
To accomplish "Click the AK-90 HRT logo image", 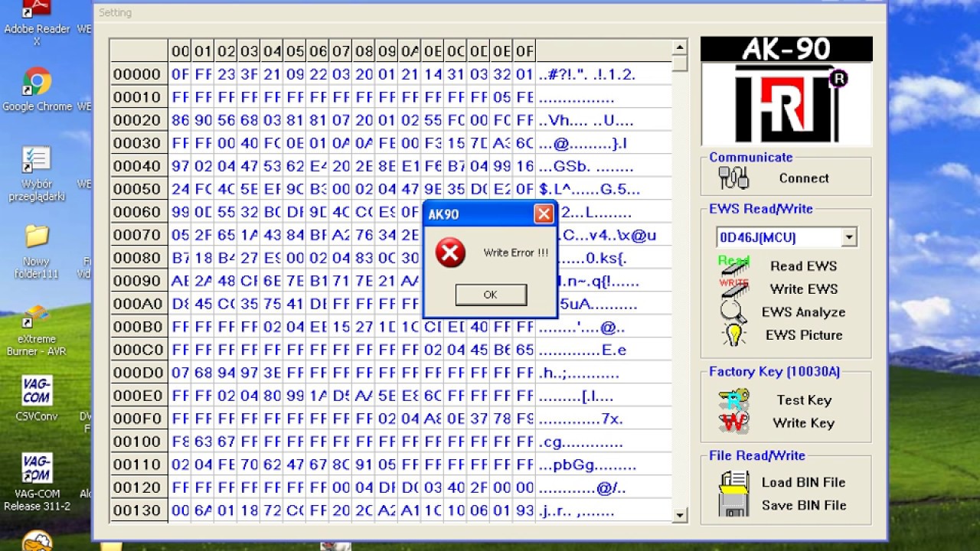I will [786, 91].
